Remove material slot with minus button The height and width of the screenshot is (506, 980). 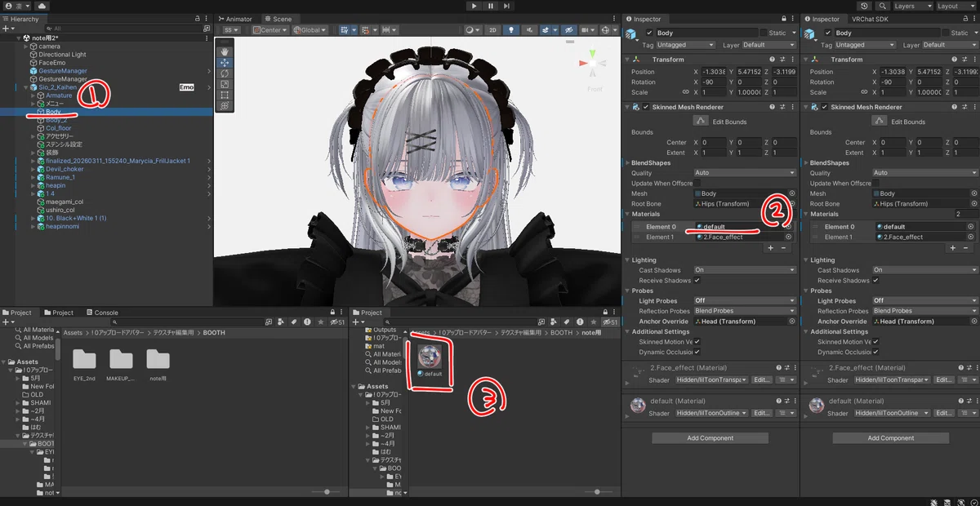click(783, 247)
